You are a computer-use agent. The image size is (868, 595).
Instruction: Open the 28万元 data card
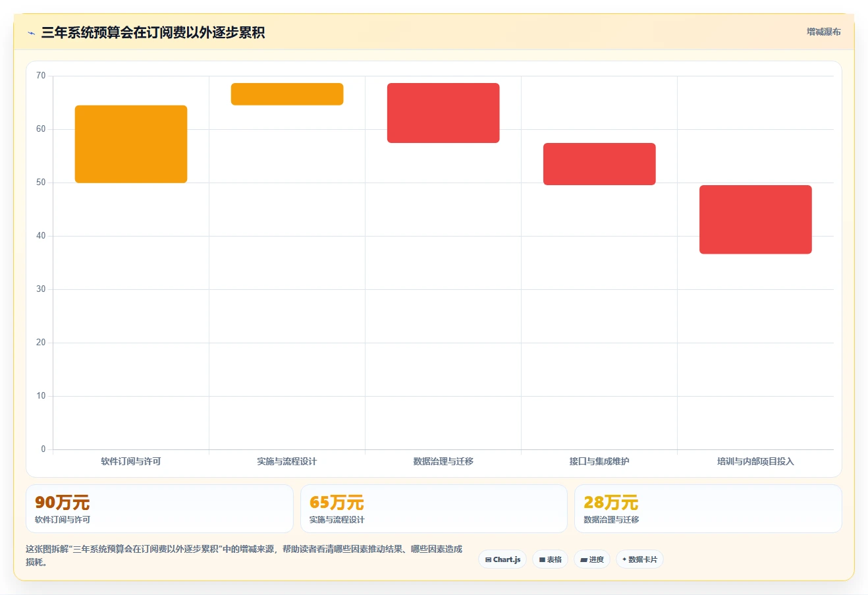(x=708, y=509)
